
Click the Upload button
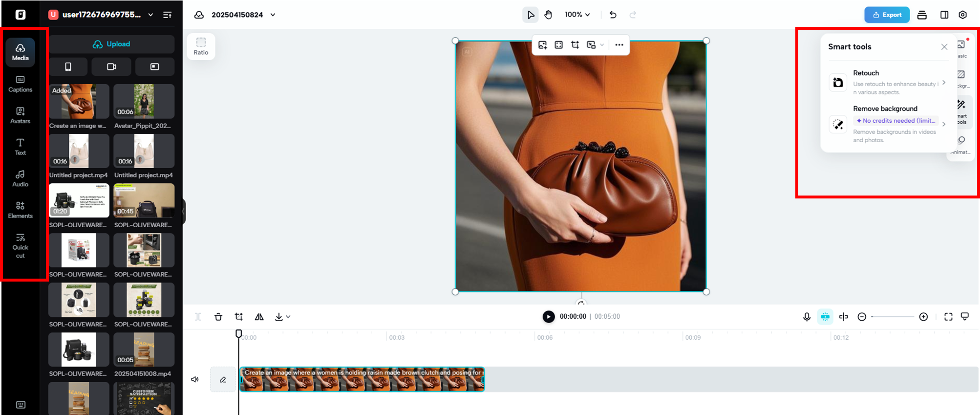111,44
